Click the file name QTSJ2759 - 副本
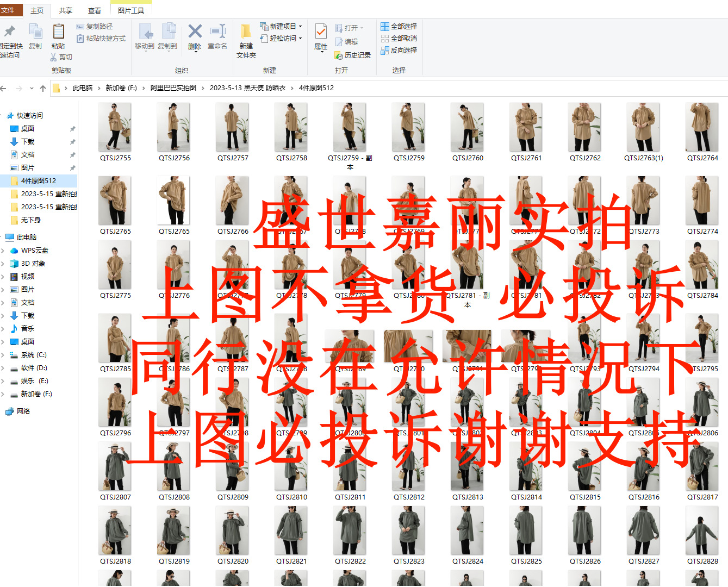This screenshot has width=728, height=587. 350,163
